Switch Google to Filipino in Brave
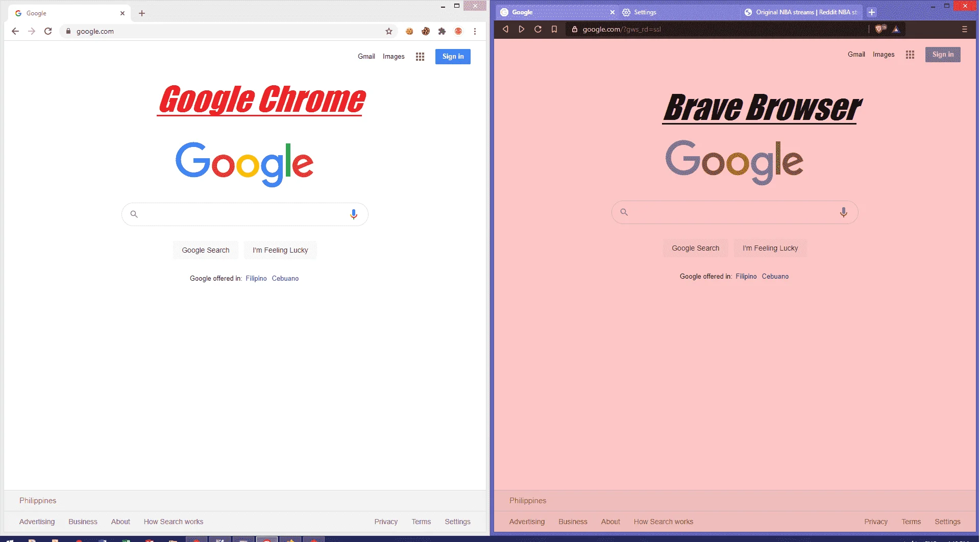Image resolution: width=980 pixels, height=542 pixels. [x=746, y=277]
